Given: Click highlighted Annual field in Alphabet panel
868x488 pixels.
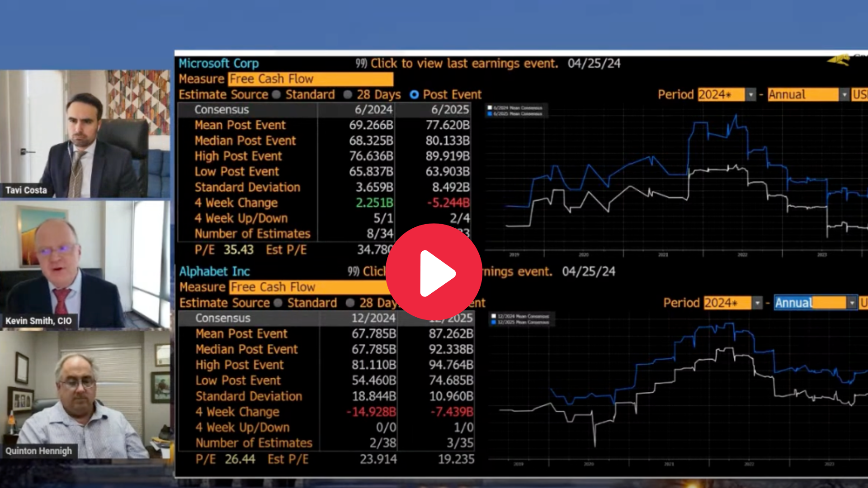Looking at the screenshot, I should pos(810,303).
